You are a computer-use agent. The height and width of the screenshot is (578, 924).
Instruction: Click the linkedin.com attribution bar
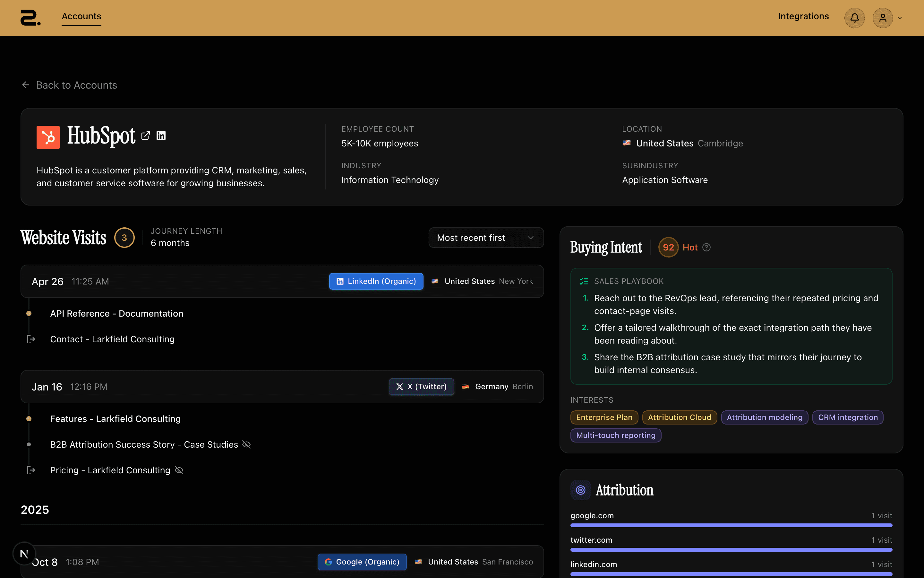(731, 574)
